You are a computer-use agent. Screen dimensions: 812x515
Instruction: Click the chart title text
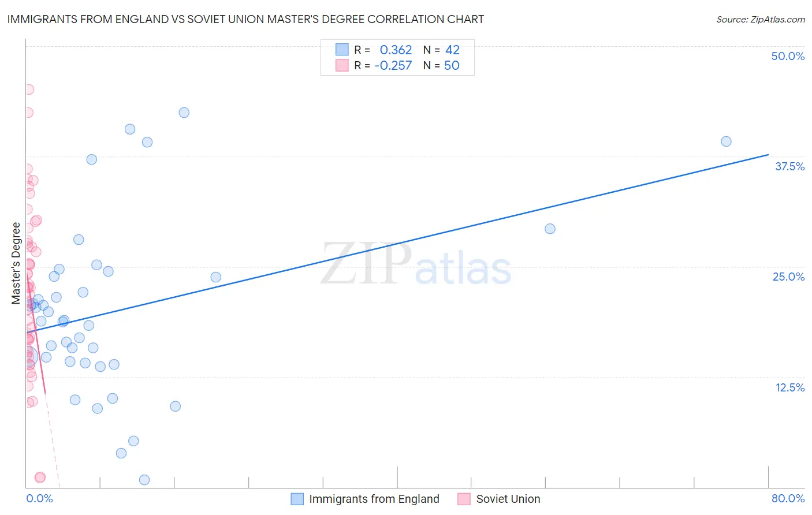click(x=245, y=19)
